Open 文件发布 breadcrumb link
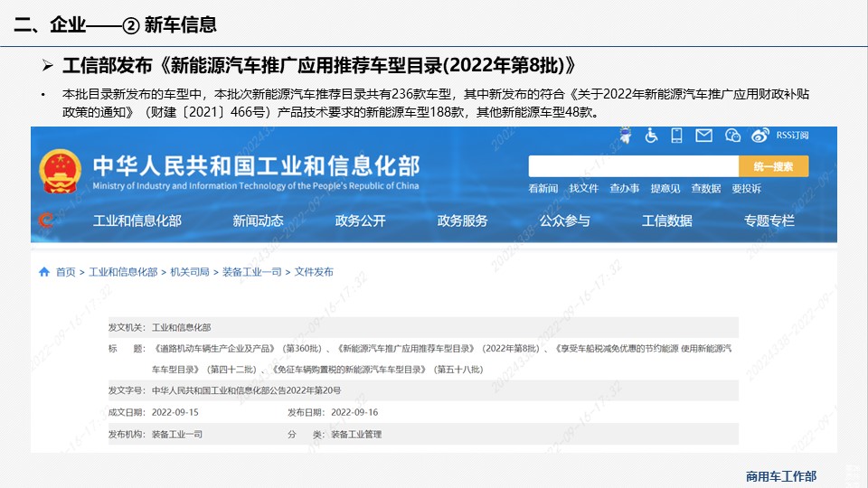The image size is (868, 488). pos(314,272)
